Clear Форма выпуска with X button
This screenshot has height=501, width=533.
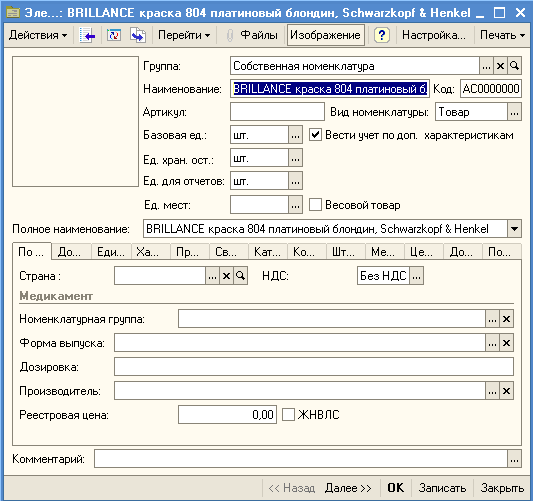[x=506, y=343]
